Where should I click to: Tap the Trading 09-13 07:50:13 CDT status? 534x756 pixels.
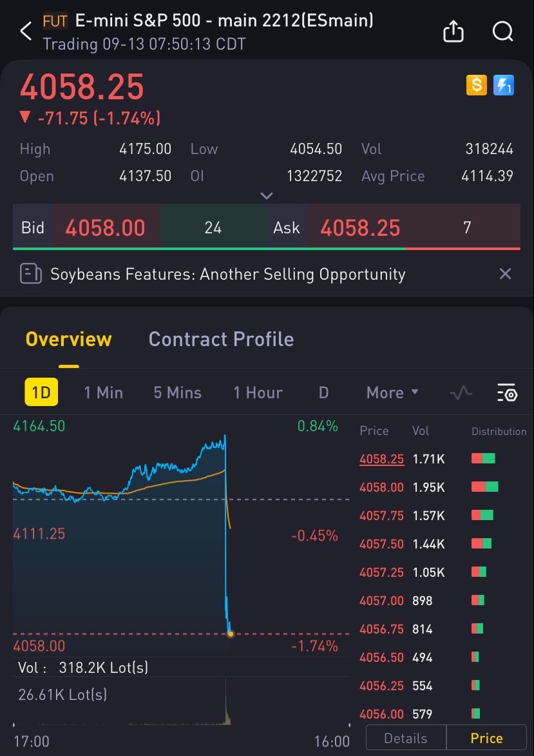coord(144,44)
